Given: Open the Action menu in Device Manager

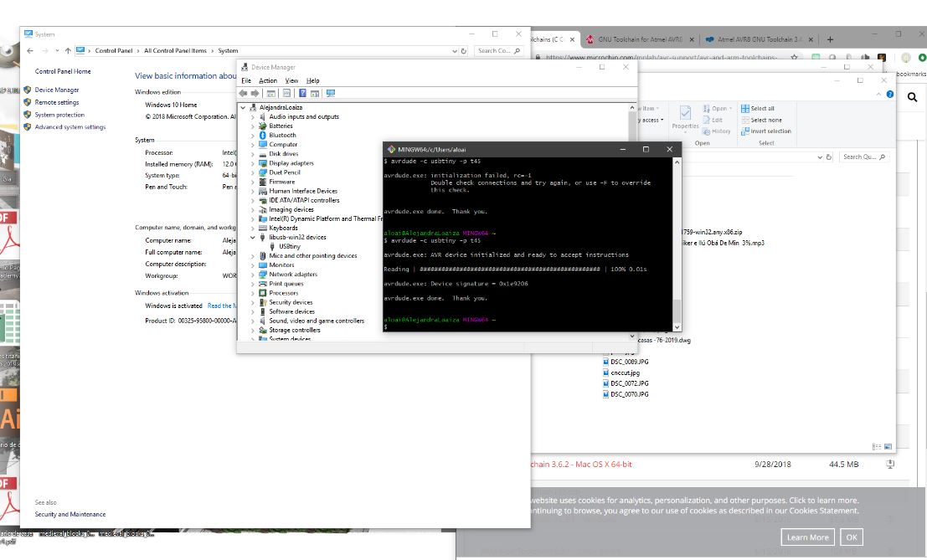Looking at the screenshot, I should tap(268, 81).
